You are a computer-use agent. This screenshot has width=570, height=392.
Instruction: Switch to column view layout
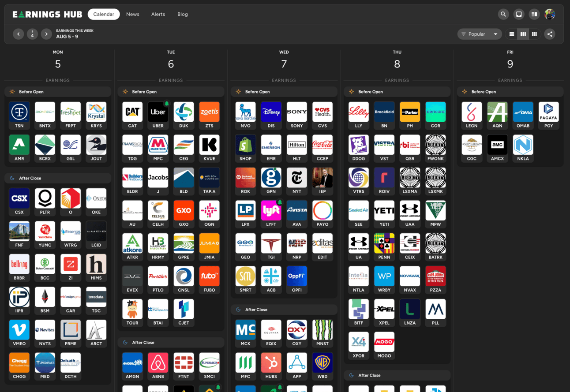[523, 34]
